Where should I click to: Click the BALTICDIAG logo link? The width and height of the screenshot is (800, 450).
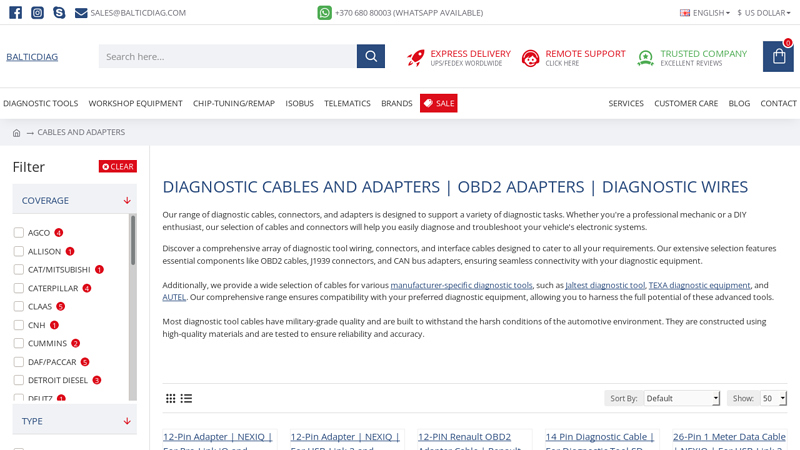[32, 57]
